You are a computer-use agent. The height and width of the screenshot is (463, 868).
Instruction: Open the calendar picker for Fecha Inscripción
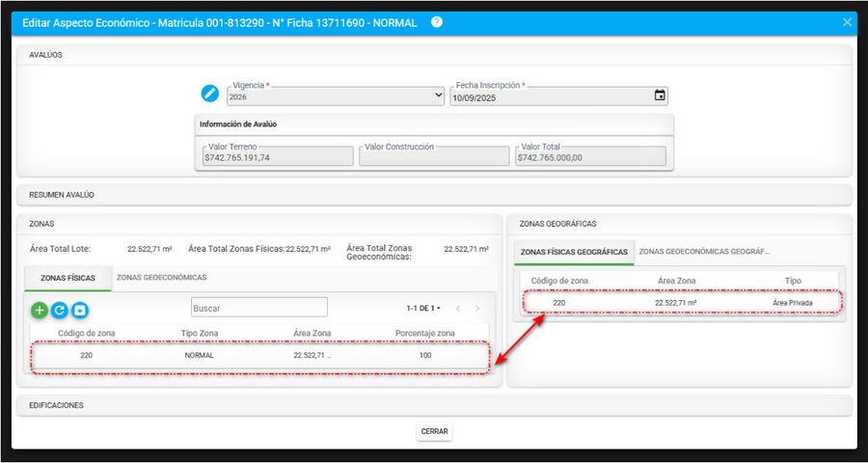click(660, 95)
